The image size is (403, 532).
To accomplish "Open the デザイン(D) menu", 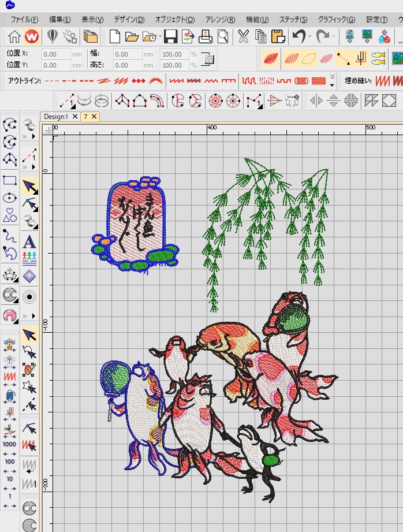I will pos(129,19).
